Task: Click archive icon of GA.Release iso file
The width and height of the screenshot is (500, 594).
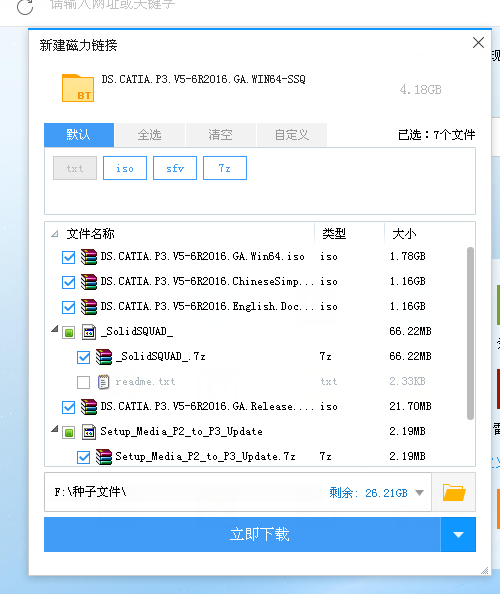Action: tap(89, 406)
